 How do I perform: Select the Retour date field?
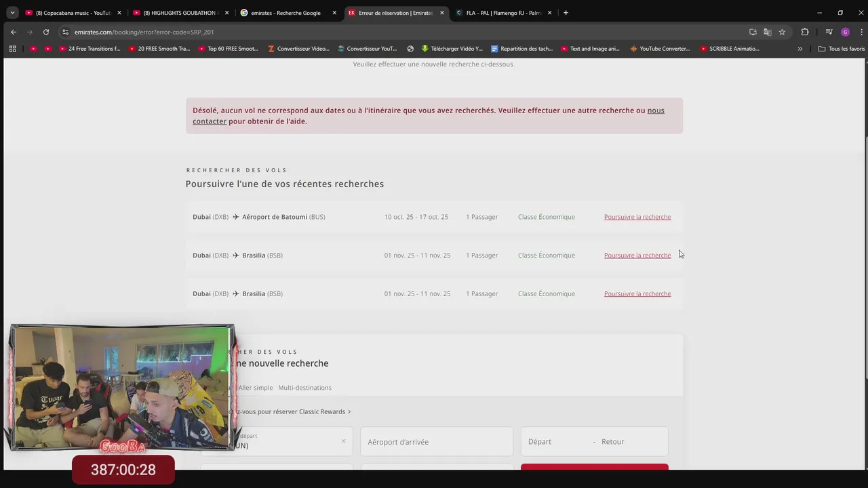coord(633,441)
